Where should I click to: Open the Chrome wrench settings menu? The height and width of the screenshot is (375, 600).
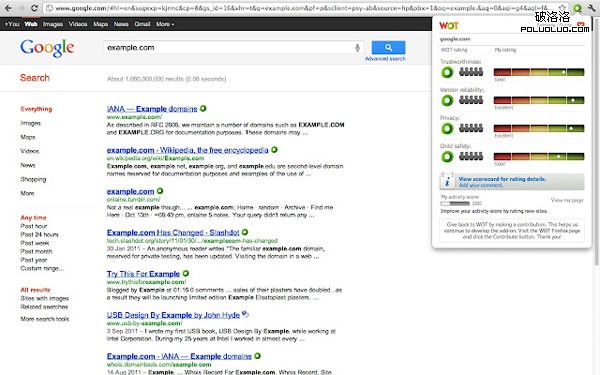(x=592, y=8)
